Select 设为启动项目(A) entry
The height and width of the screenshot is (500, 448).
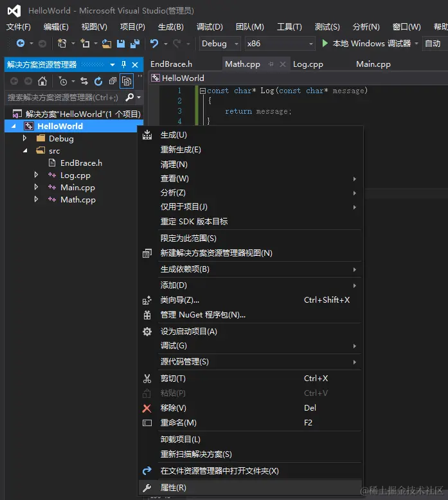click(250, 332)
